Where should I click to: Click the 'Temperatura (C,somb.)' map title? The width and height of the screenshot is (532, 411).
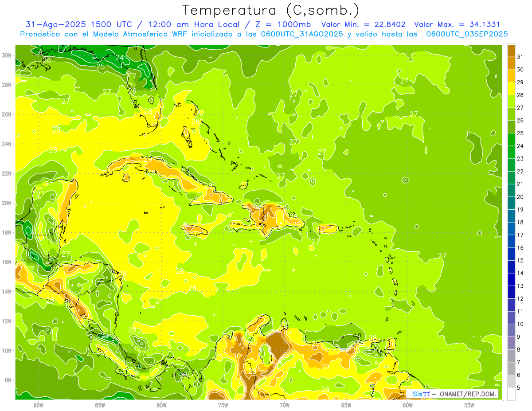pos(271,10)
